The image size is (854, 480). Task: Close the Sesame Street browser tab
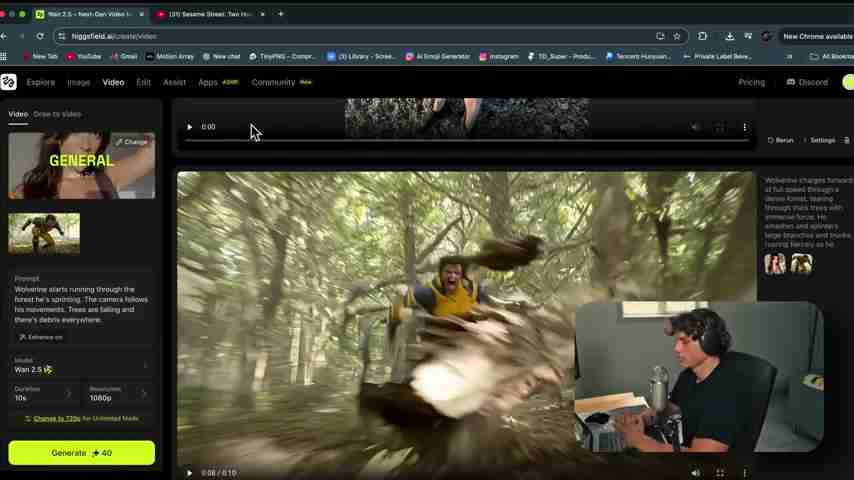[x=263, y=14]
